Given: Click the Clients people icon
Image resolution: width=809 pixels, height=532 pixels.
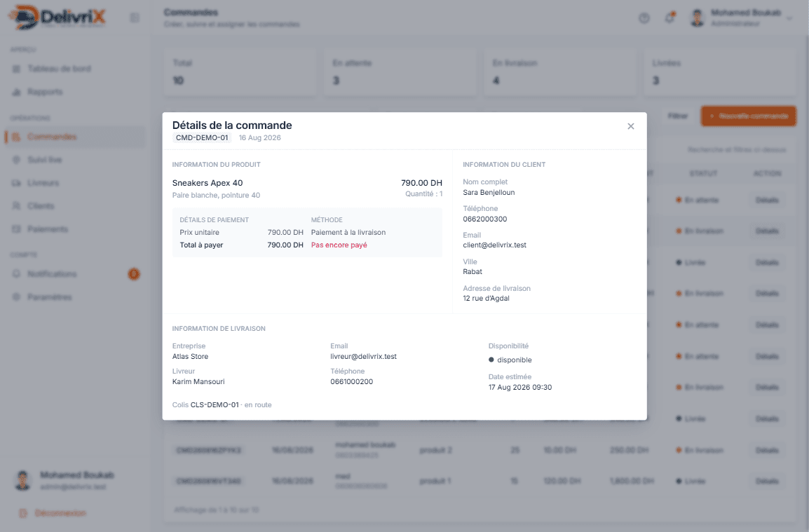Looking at the screenshot, I should pyautogui.click(x=17, y=206).
